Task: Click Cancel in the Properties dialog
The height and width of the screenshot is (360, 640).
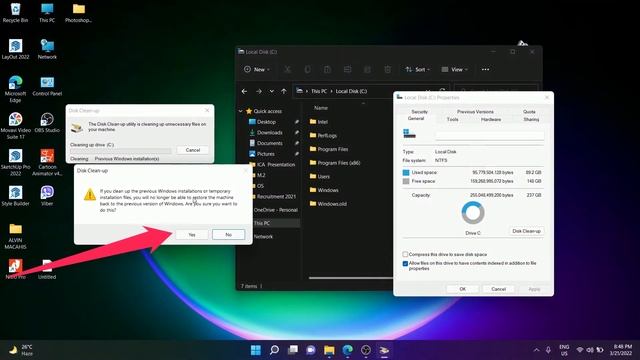Action: [x=498, y=289]
